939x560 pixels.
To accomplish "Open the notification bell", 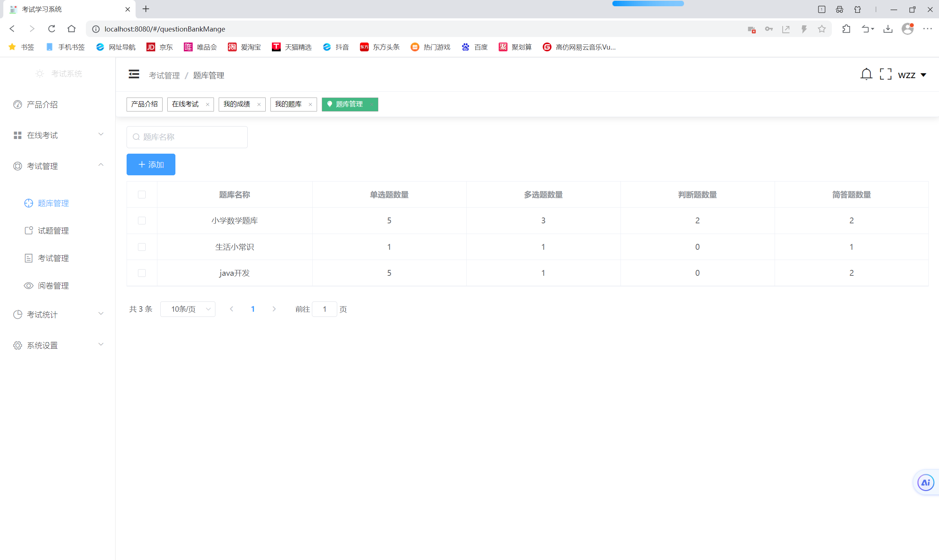I will 866,74.
